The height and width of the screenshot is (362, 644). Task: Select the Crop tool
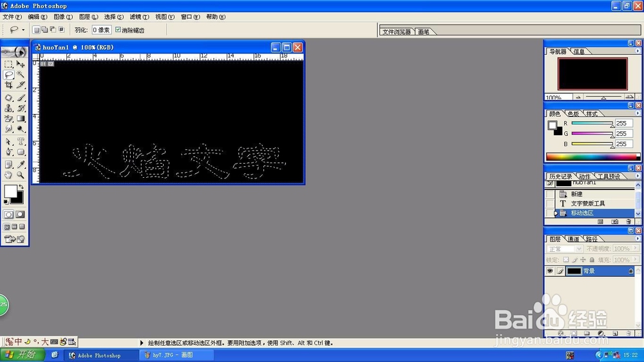(x=8, y=85)
